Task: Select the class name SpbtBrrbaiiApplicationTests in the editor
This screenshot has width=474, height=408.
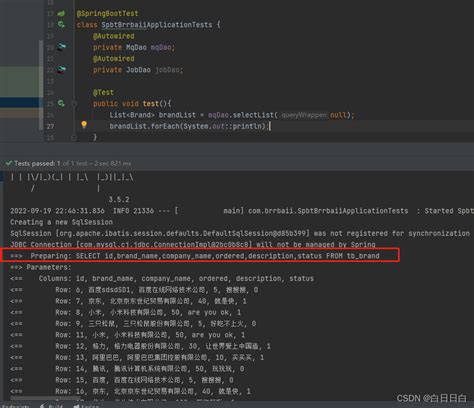Action: (157, 25)
